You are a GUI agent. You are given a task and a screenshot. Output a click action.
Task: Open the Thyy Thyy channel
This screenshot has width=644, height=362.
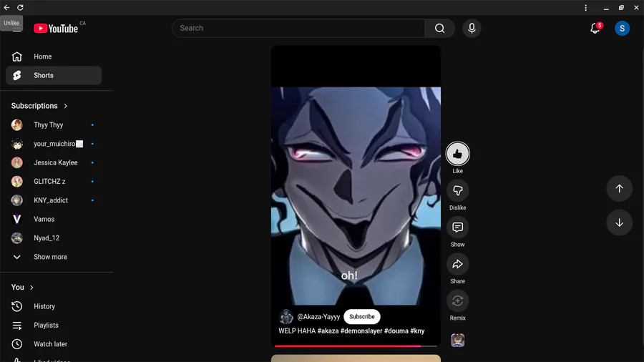point(54,124)
